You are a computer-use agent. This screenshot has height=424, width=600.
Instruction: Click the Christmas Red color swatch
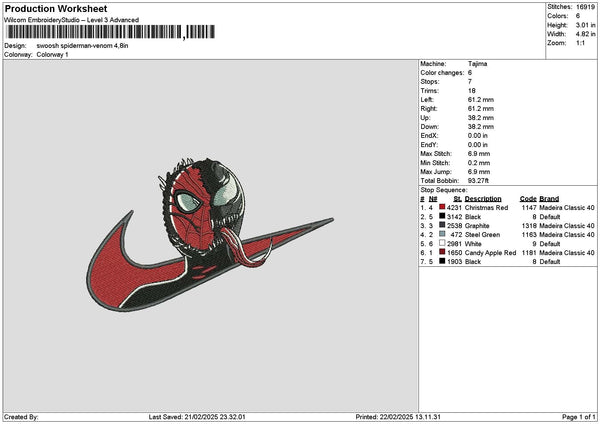coord(442,207)
